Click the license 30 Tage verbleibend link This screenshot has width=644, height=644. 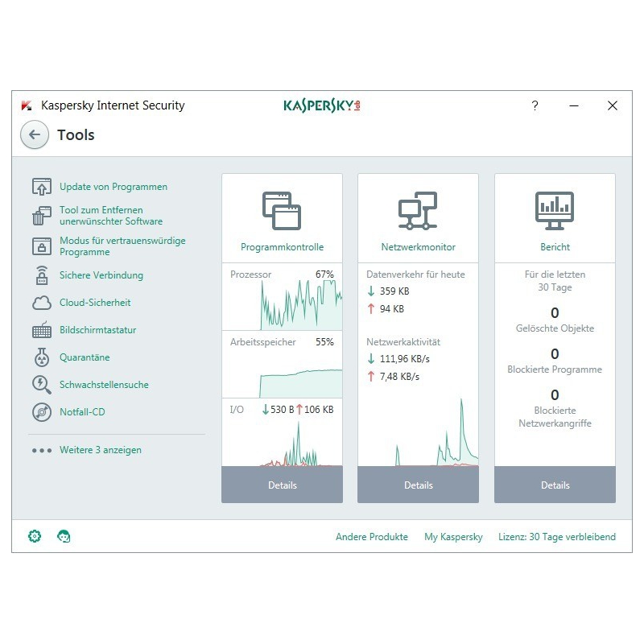[557, 537]
